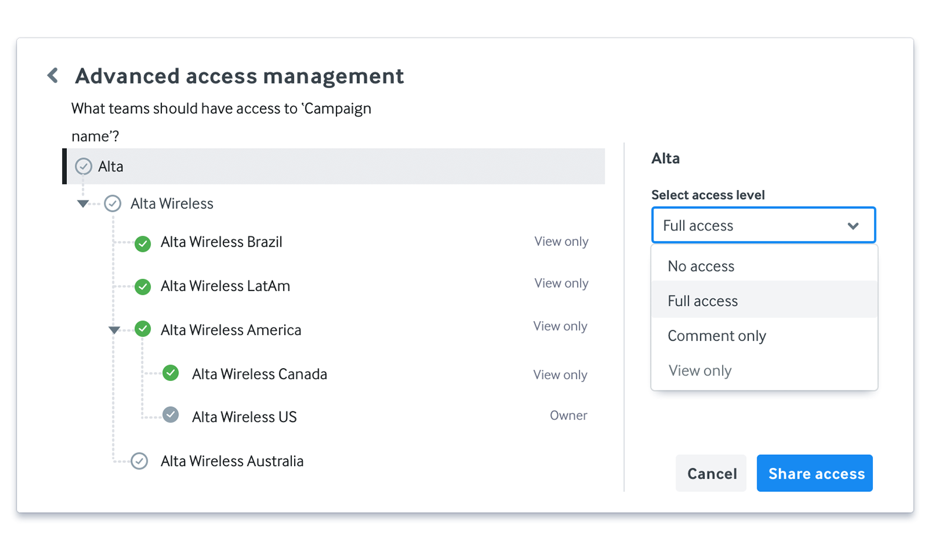
Task: Select the Alta Wireless US label
Action: click(x=244, y=417)
